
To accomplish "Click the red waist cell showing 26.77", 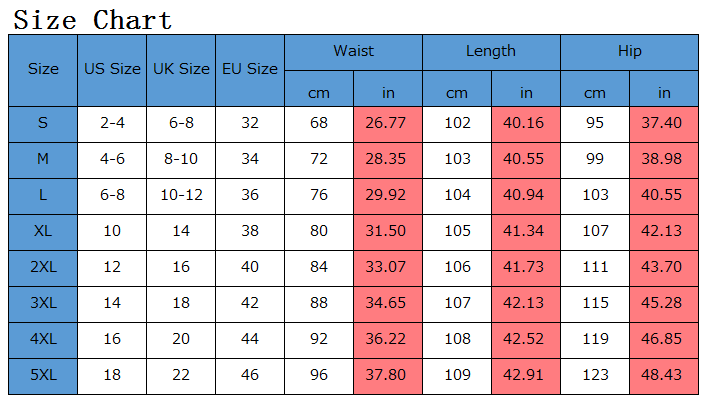I will pyautogui.click(x=388, y=123).
